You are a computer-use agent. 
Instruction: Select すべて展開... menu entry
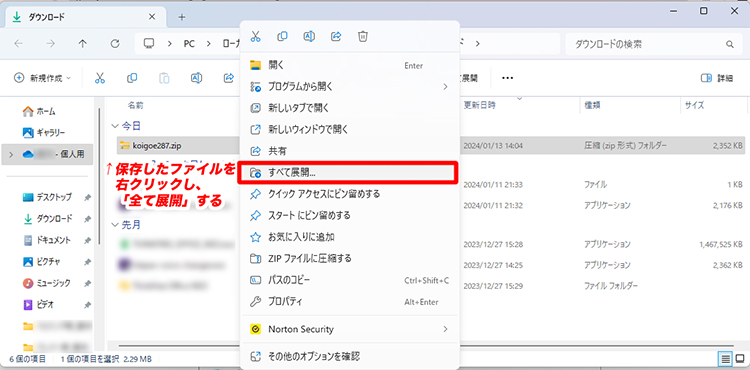[349, 173]
